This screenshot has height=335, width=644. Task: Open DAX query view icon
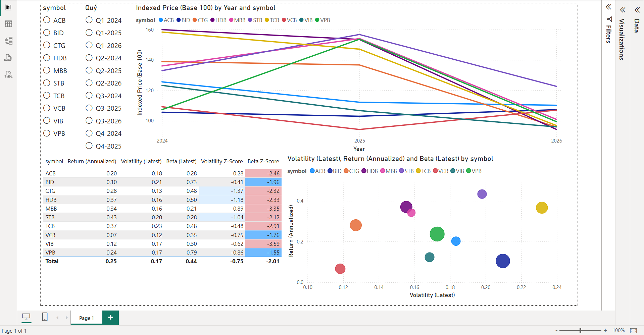pyautogui.click(x=8, y=58)
